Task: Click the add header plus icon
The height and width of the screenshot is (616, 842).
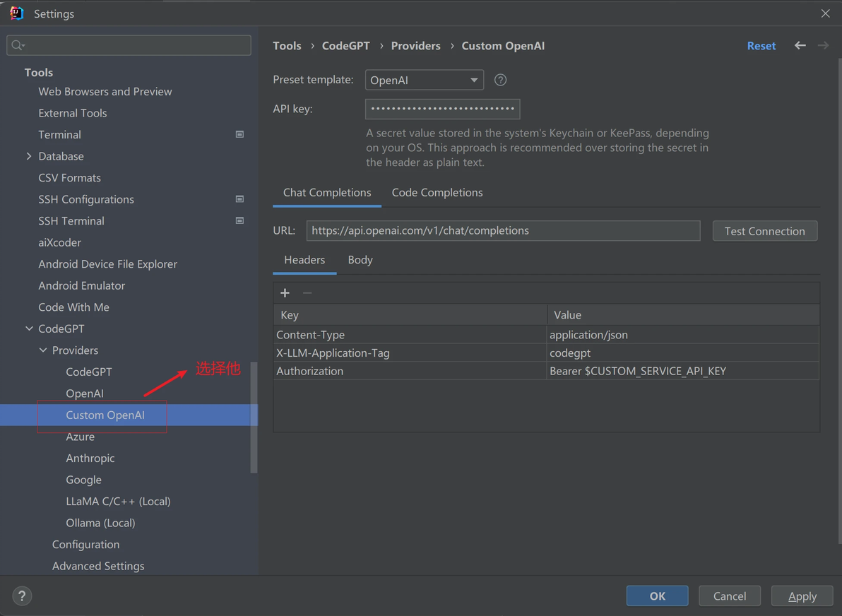Action: [x=285, y=293]
